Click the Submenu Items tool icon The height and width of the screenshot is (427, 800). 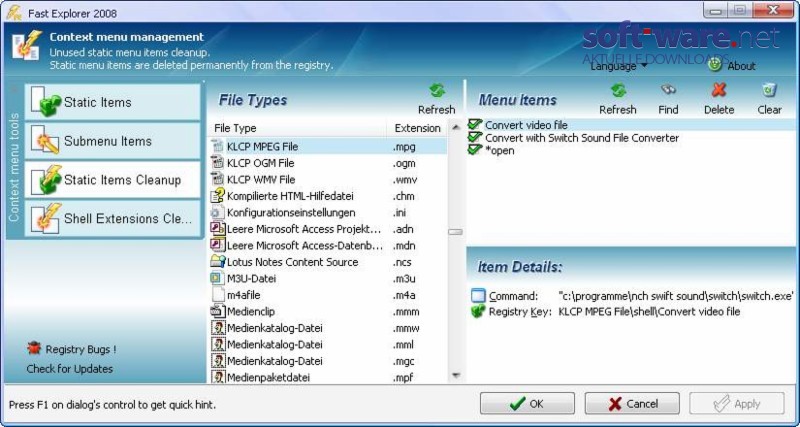[45, 140]
